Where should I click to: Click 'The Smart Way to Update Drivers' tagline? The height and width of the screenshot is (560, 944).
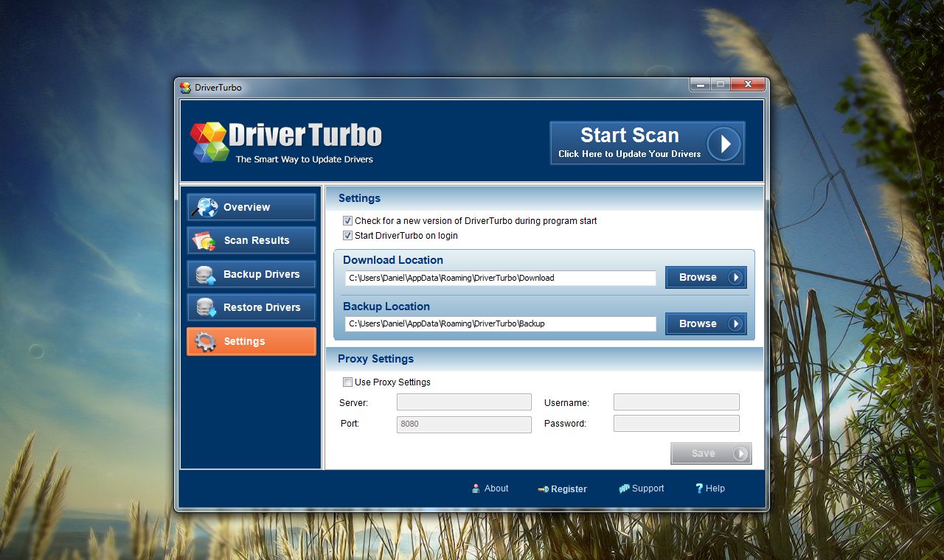[305, 159]
